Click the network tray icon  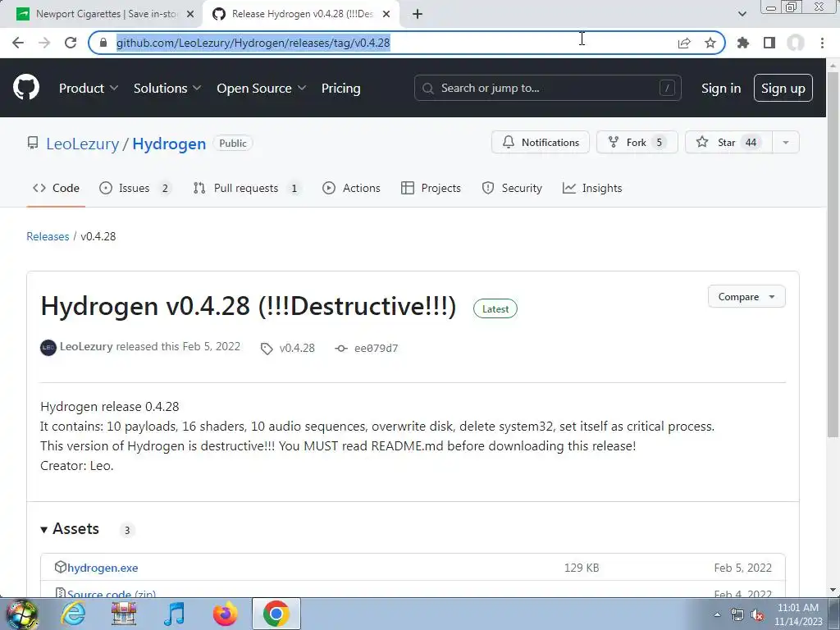tap(737, 615)
